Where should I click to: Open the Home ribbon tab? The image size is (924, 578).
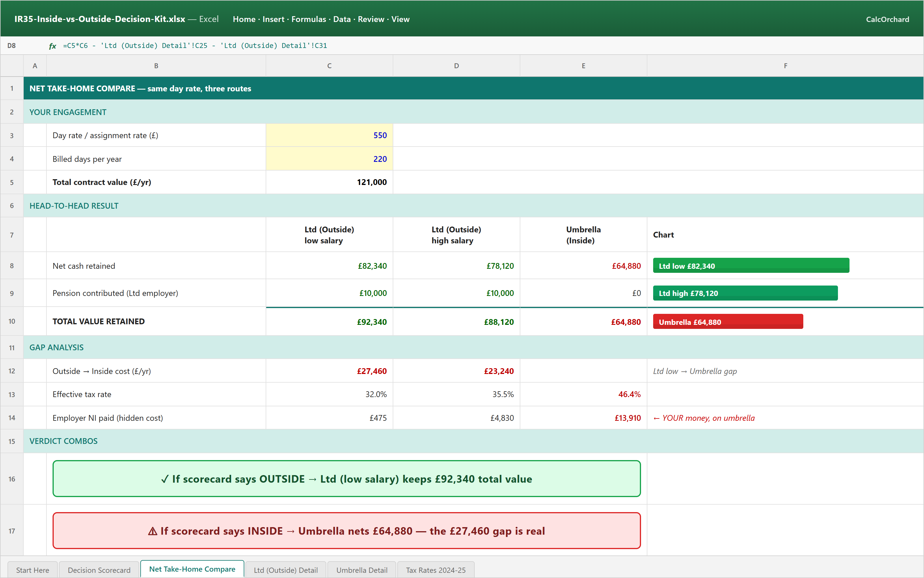click(244, 19)
